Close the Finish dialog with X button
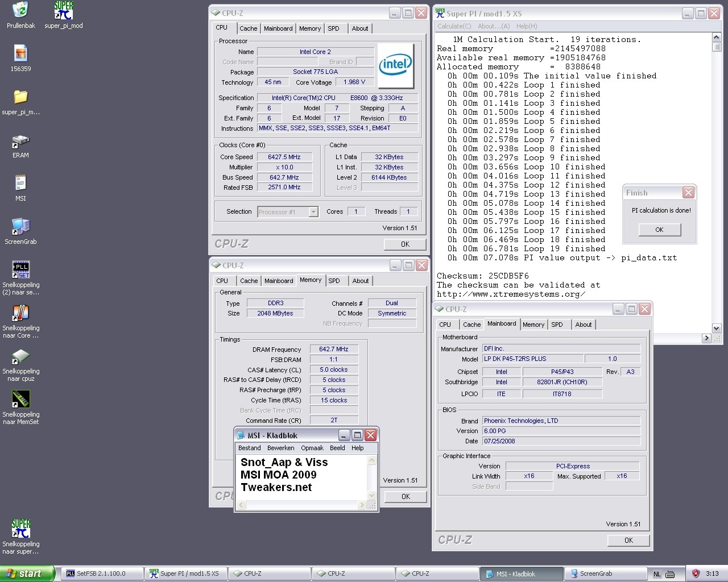This screenshot has height=582, width=728. (688, 193)
